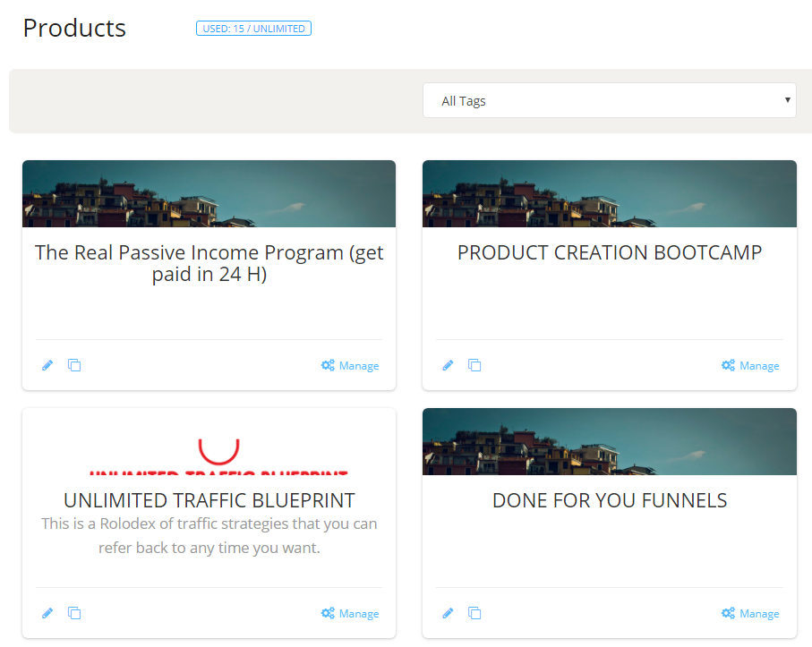Select the DONE FOR YOU FUNNELS title
The height and width of the screenshot is (647, 812).
pos(610,500)
